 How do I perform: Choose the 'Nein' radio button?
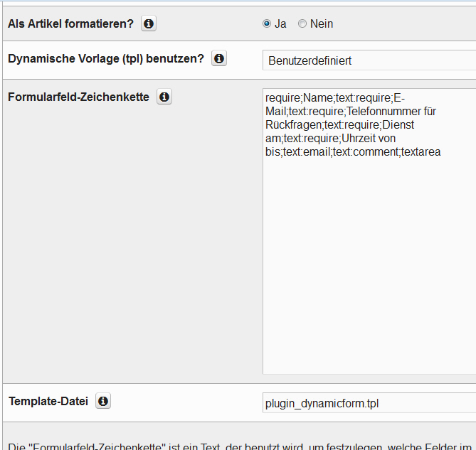pos(302,24)
